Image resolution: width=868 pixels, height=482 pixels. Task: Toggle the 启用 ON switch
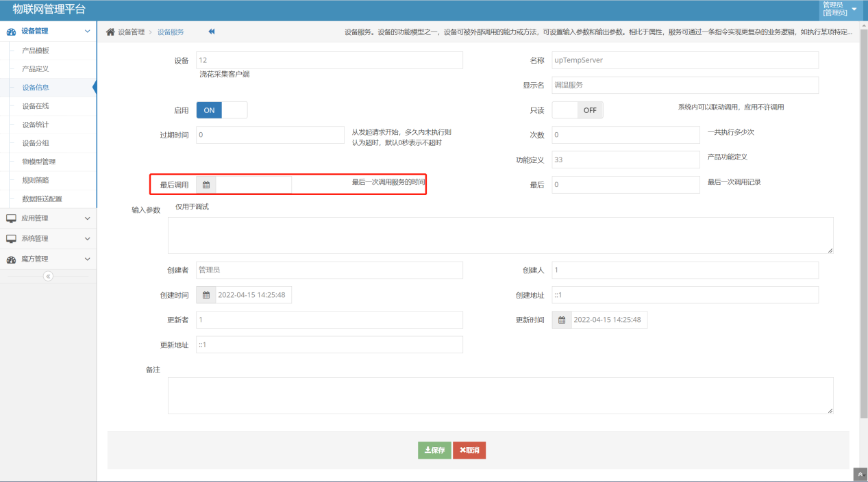[222, 110]
